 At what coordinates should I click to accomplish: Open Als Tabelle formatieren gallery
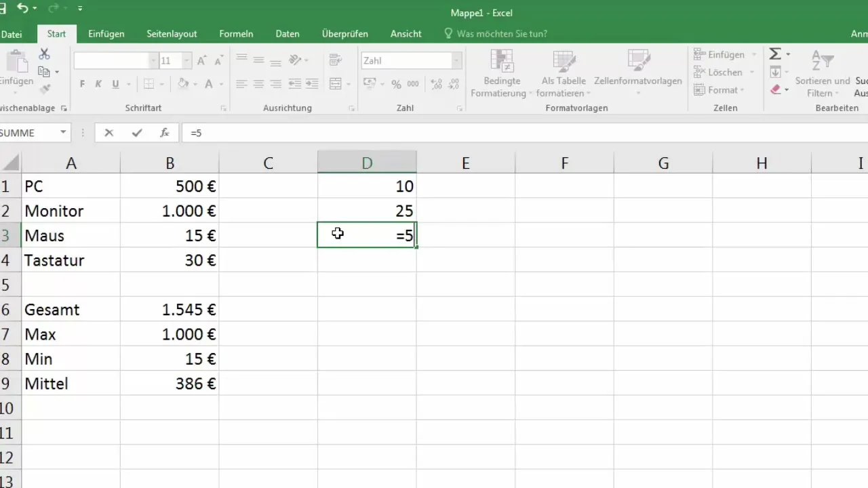tap(564, 74)
